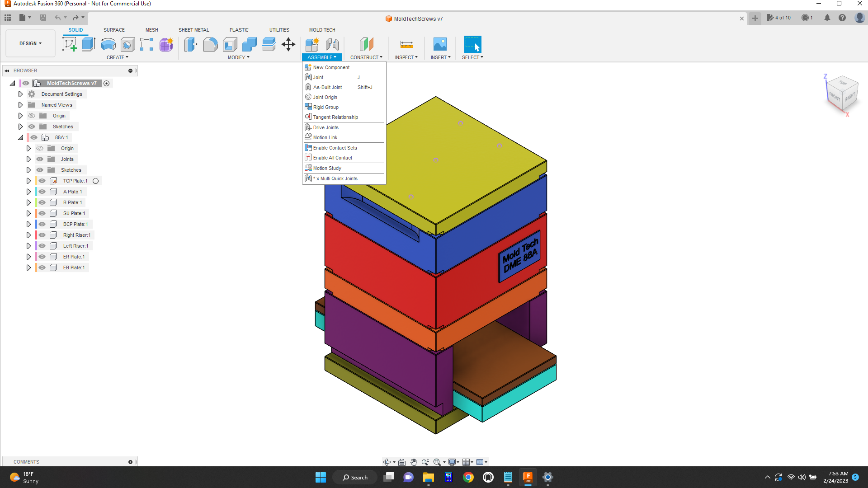The height and width of the screenshot is (488, 868).
Task: Click the Create Sketch icon
Action: [69, 44]
